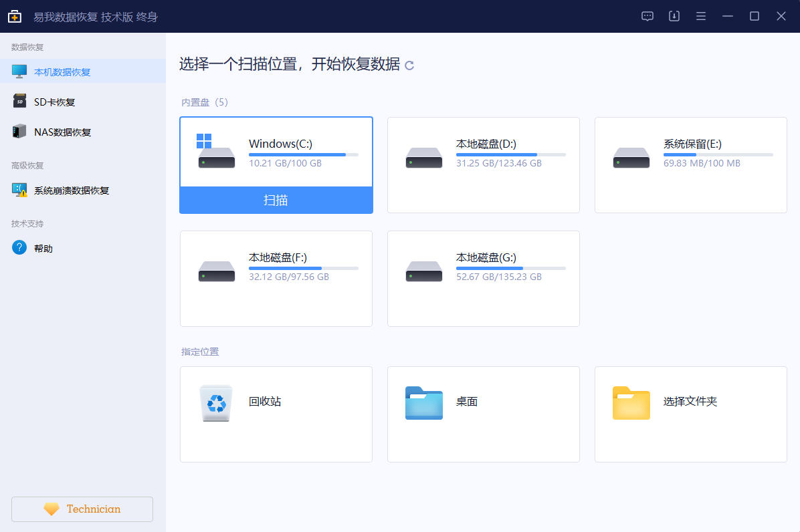The height and width of the screenshot is (532, 800).
Task: Click the download icon in the title bar
Action: point(674,15)
